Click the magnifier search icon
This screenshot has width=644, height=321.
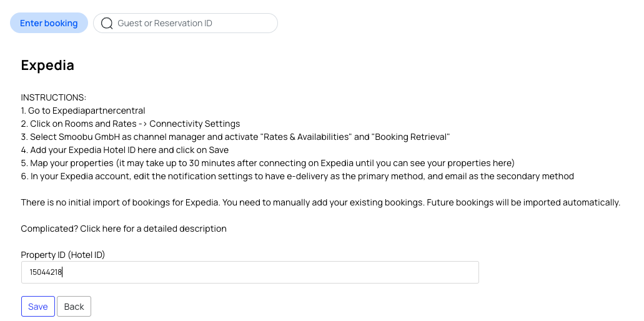coord(107,23)
